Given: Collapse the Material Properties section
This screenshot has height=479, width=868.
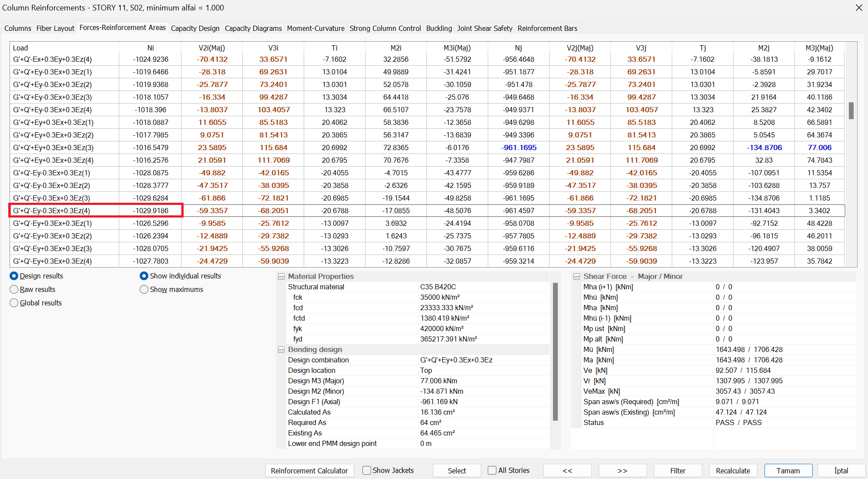Looking at the screenshot, I should click(x=282, y=277).
